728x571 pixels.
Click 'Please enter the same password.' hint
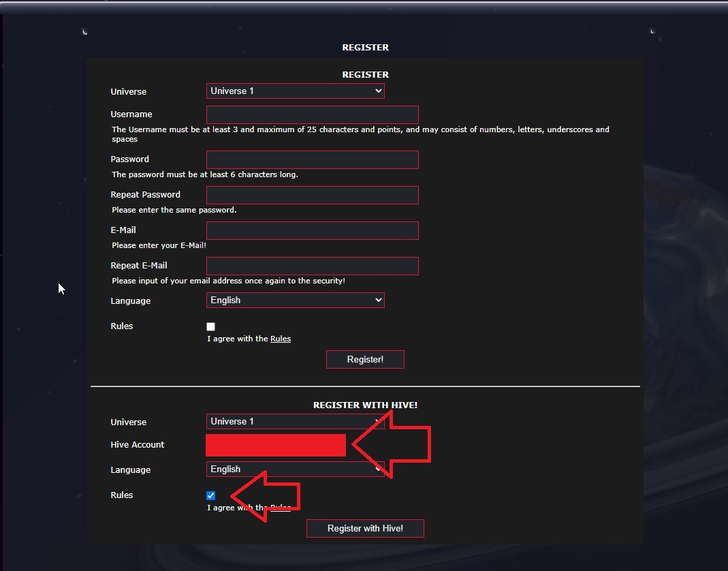coord(174,210)
